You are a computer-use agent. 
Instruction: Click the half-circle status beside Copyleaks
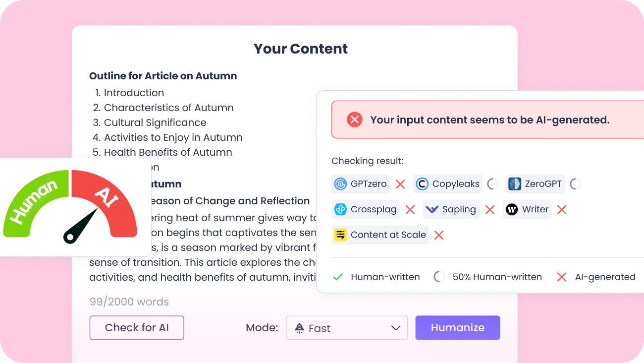tap(492, 184)
